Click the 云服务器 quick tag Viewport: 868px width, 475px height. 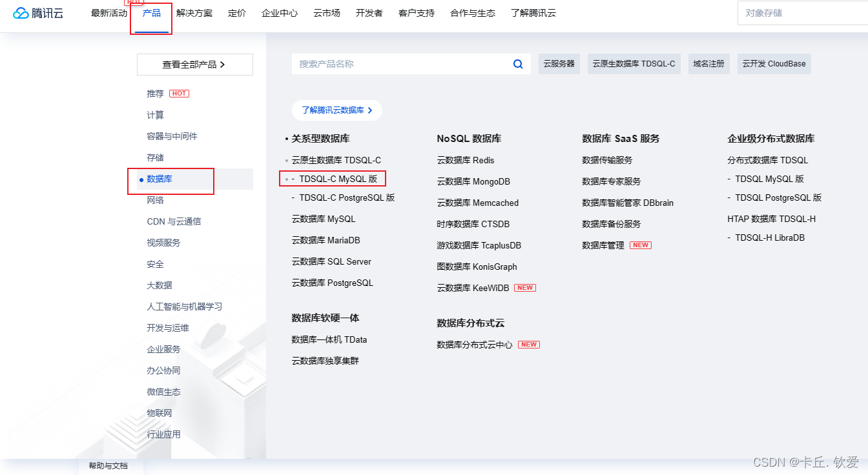pos(559,64)
